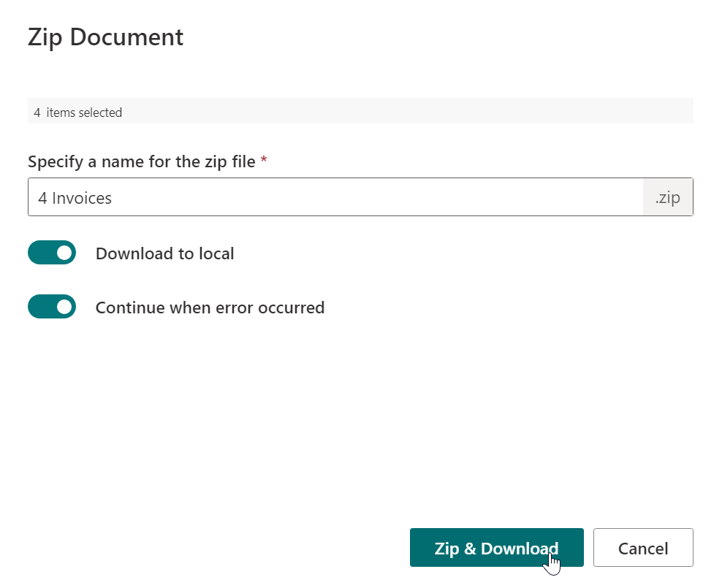Screen dimensions: 722x588
Task: Focus the zip file name field
Action: tap(335, 197)
